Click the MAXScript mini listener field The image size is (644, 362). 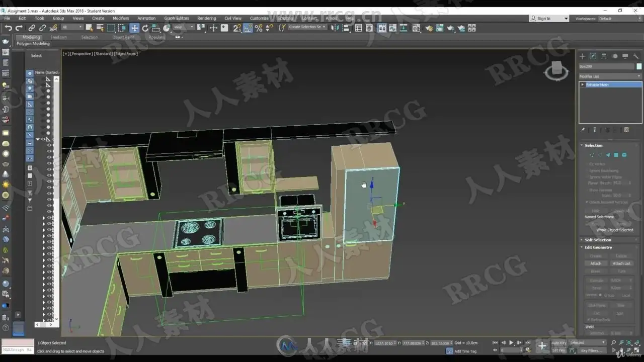point(18,349)
